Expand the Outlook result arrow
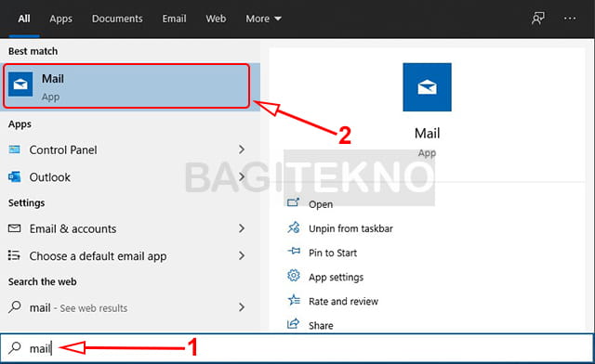 pos(242,176)
